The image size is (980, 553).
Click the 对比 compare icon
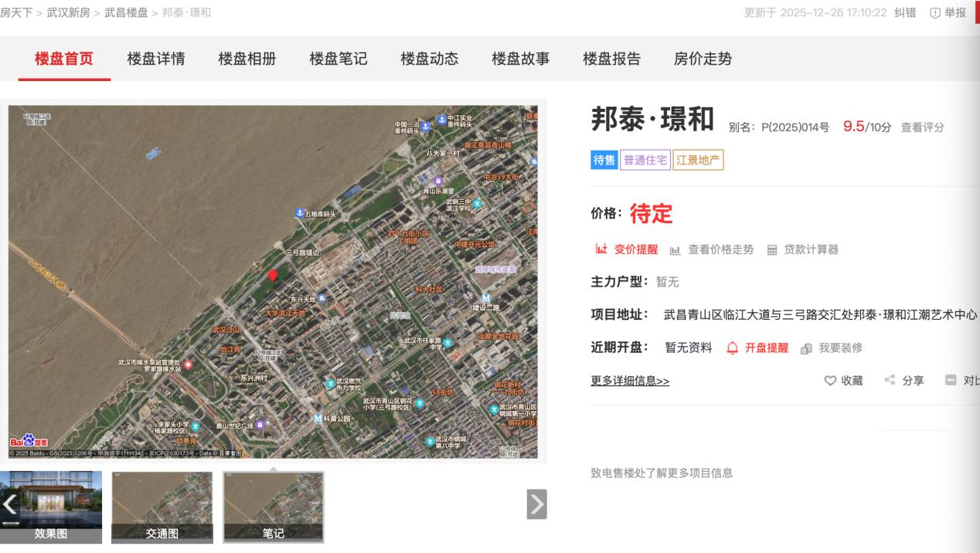[951, 380]
